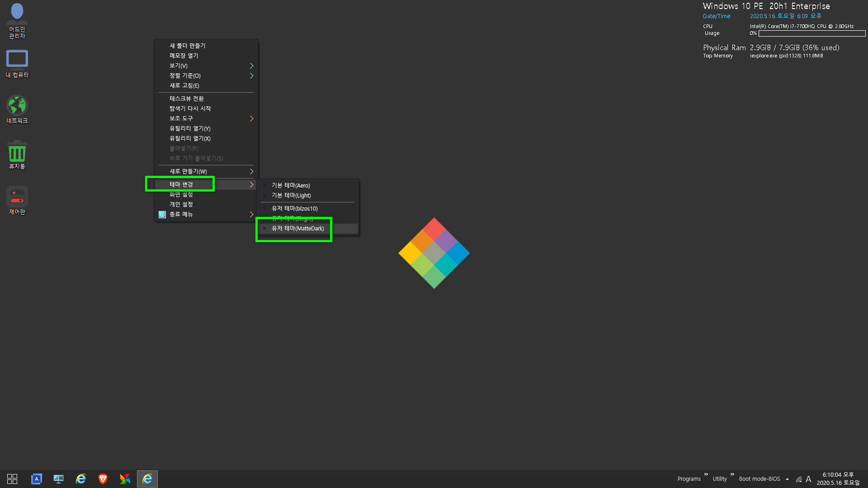Open the 휴지통 recycle bin icon
The height and width of the screenshot is (488, 868).
tap(17, 155)
